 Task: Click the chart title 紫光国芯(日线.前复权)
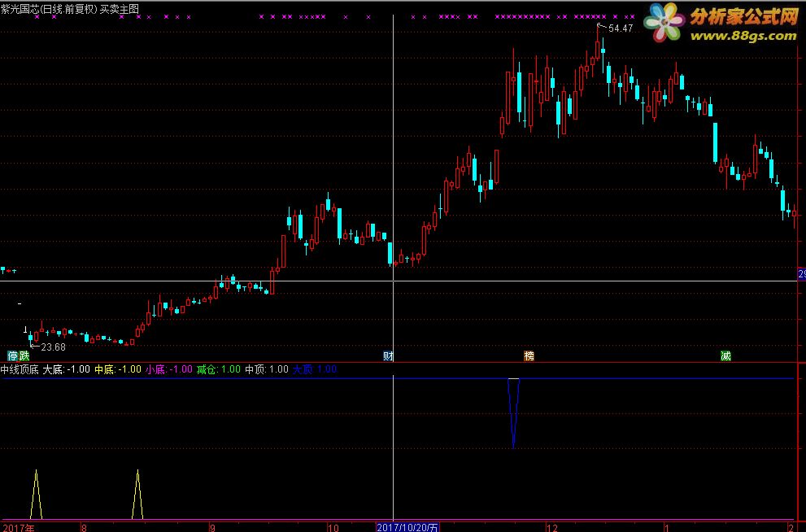pos(49,9)
